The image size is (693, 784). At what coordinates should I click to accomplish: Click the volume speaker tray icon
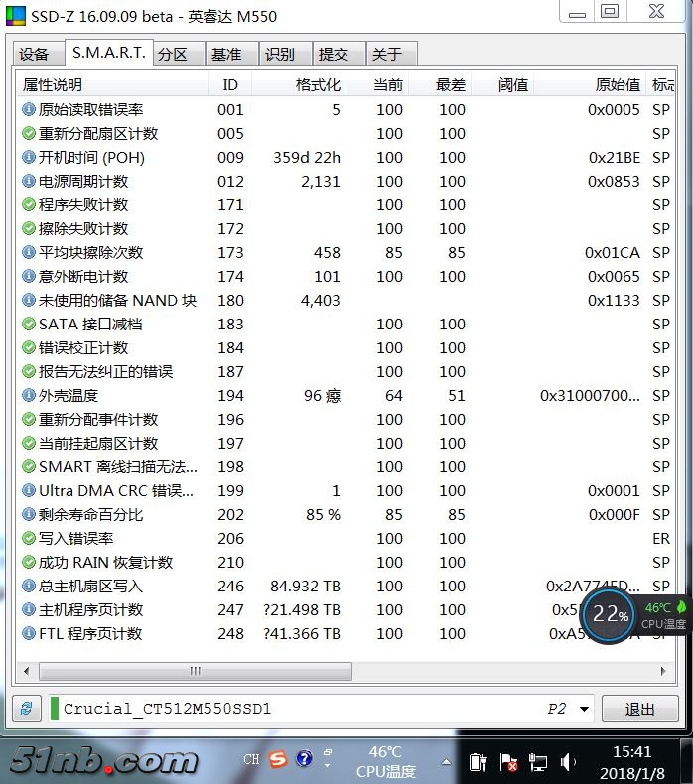pyautogui.click(x=568, y=762)
